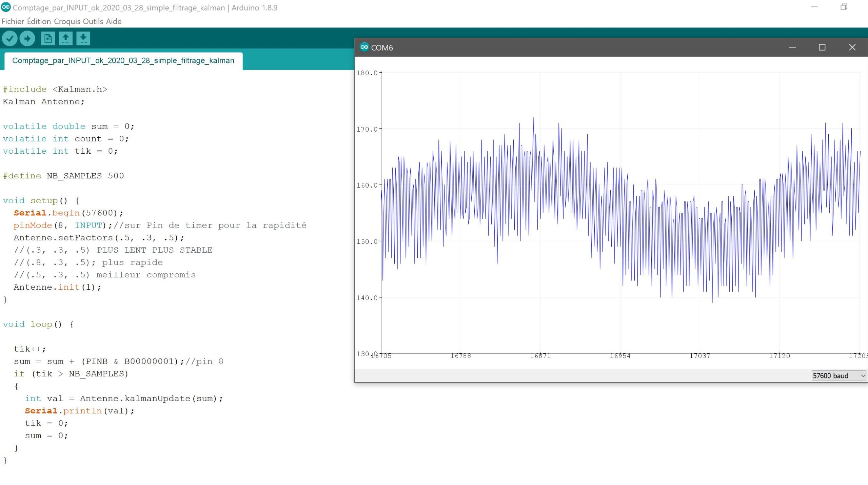This screenshot has height=485, width=868.
Task: Click in the Serial.begin(57600) code line
Action: pos(68,213)
